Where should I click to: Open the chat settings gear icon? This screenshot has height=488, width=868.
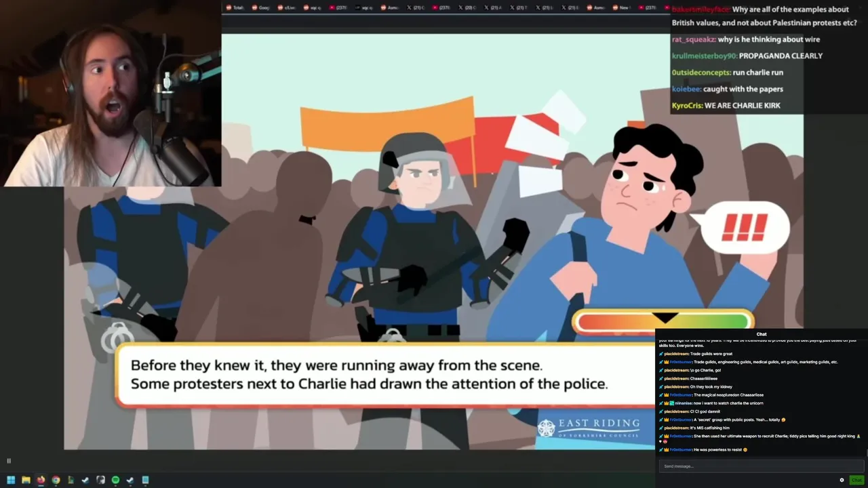[842, 480]
